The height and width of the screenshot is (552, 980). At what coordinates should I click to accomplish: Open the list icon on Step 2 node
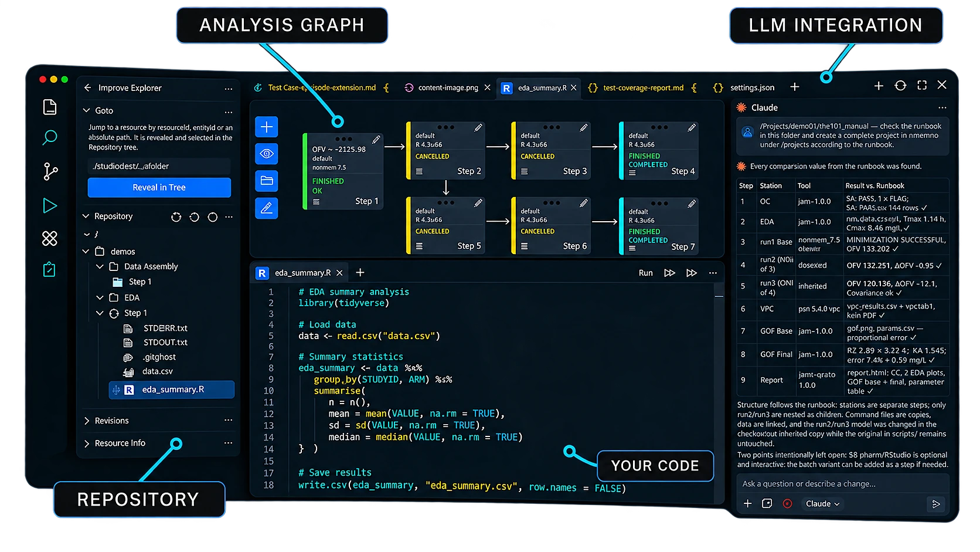(419, 171)
